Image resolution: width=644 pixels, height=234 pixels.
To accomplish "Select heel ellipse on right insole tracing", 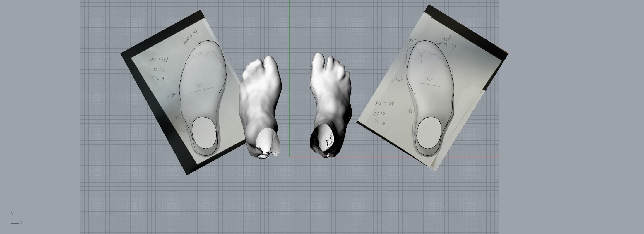I will coord(429,133).
